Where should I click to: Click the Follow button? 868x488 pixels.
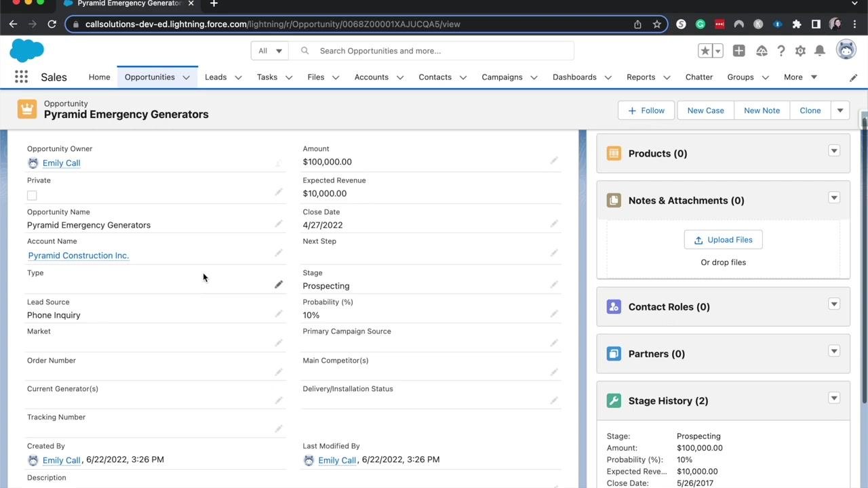(x=647, y=110)
